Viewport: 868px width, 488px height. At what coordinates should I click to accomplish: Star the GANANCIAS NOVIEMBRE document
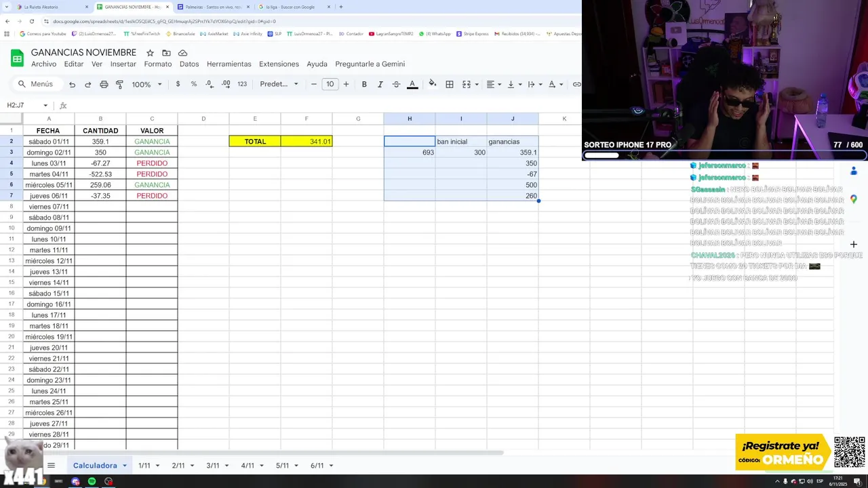150,53
